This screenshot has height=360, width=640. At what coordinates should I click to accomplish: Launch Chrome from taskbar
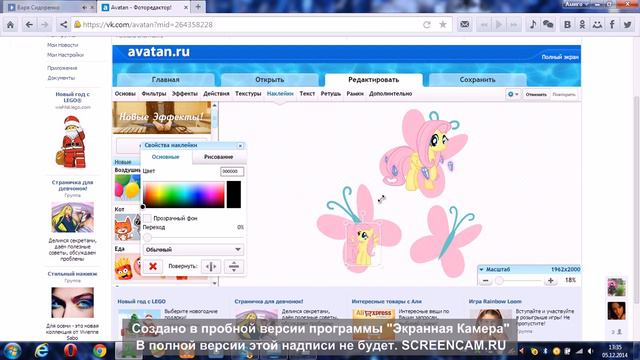[x=99, y=351]
